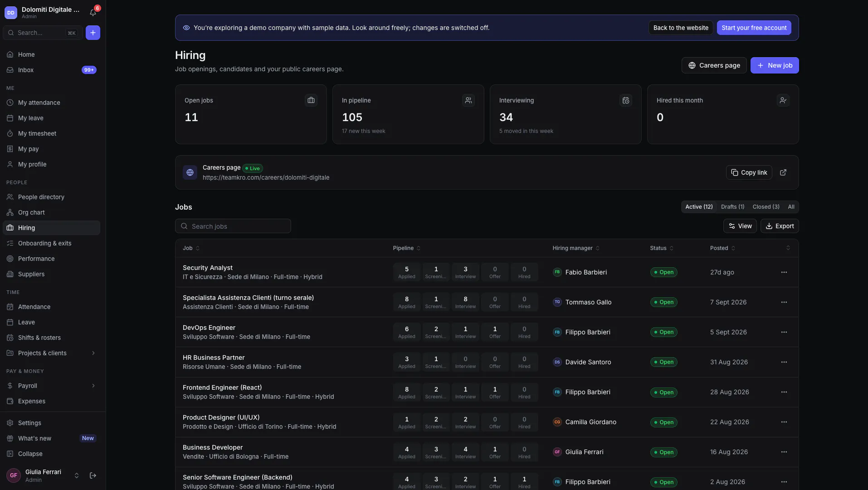This screenshot has width=868, height=490.
Task: Open Performance section in sidebar
Action: click(51, 259)
